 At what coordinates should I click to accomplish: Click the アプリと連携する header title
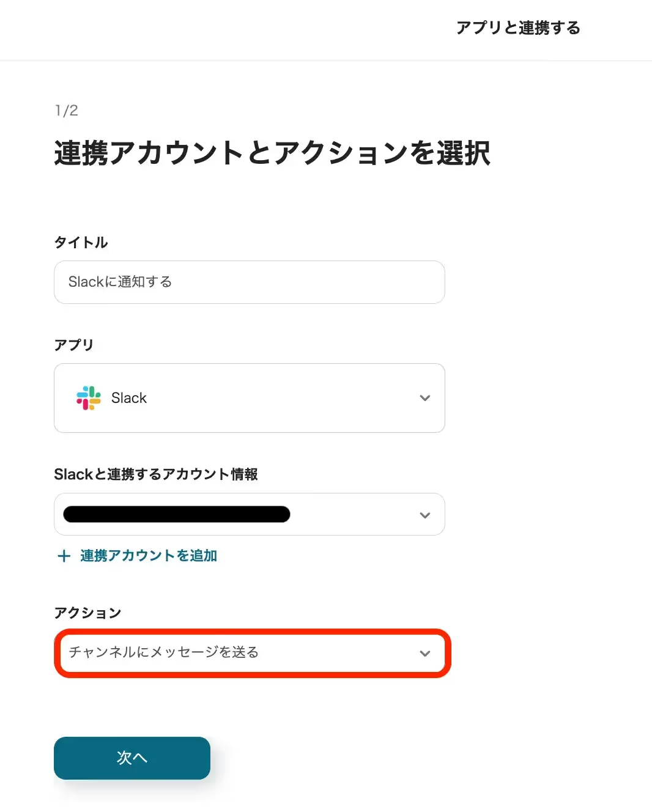pyautogui.click(x=518, y=28)
